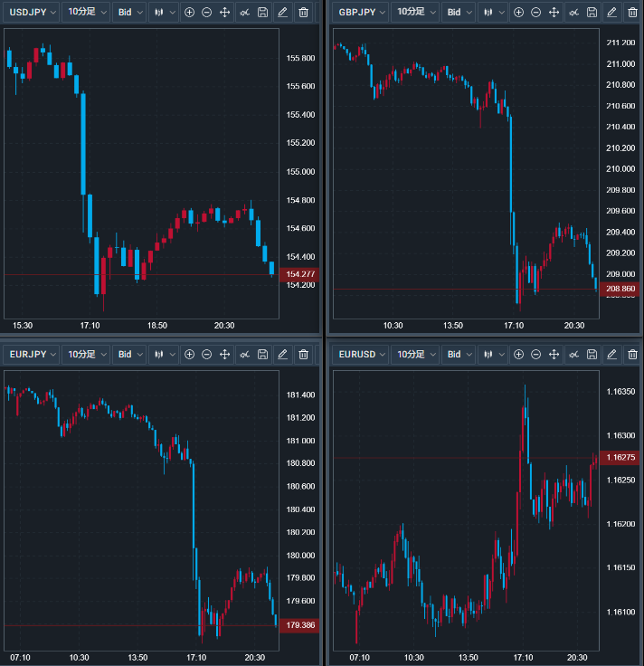The image size is (644, 666).
Task: Zoom in on the EURUSD chart
Action: click(518, 354)
